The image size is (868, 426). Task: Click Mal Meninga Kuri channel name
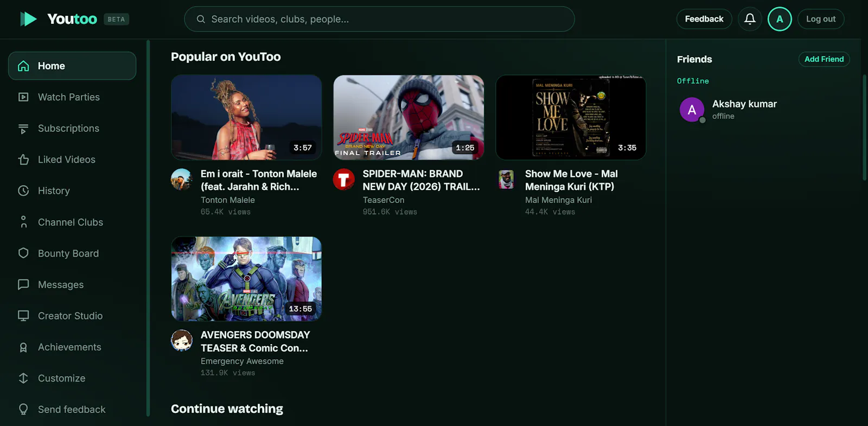(558, 200)
